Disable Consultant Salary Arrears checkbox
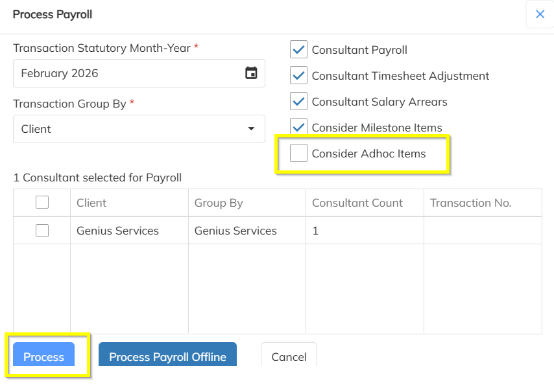 tap(298, 102)
